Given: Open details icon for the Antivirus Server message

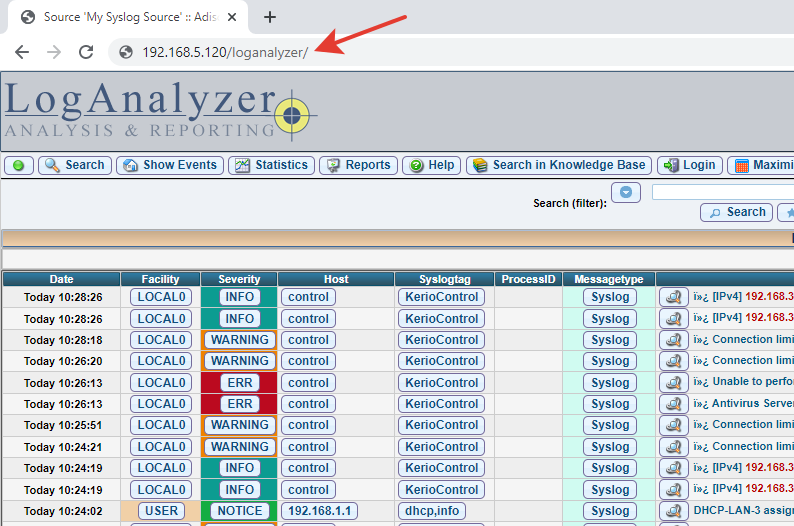Looking at the screenshot, I should 674,404.
